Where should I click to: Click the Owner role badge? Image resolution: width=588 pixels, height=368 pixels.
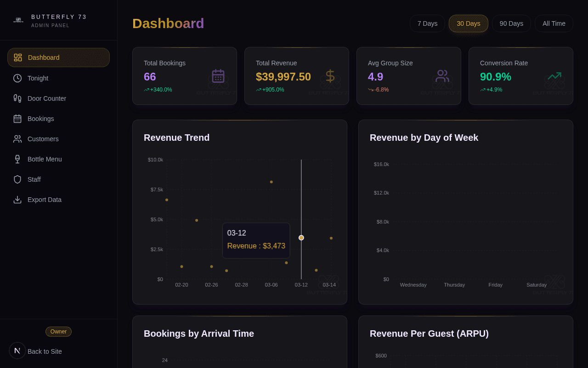click(x=58, y=332)
